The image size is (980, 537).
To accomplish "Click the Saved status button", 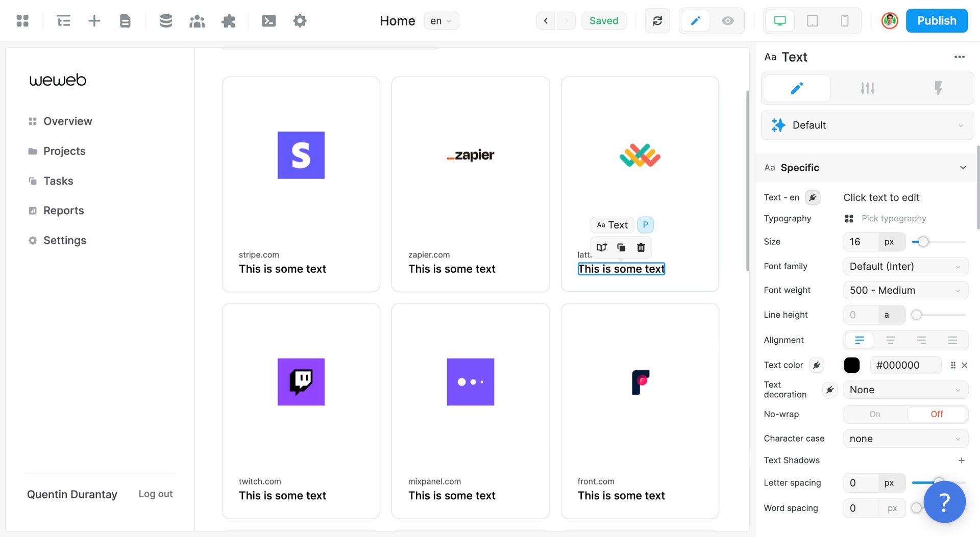I will (x=604, y=21).
